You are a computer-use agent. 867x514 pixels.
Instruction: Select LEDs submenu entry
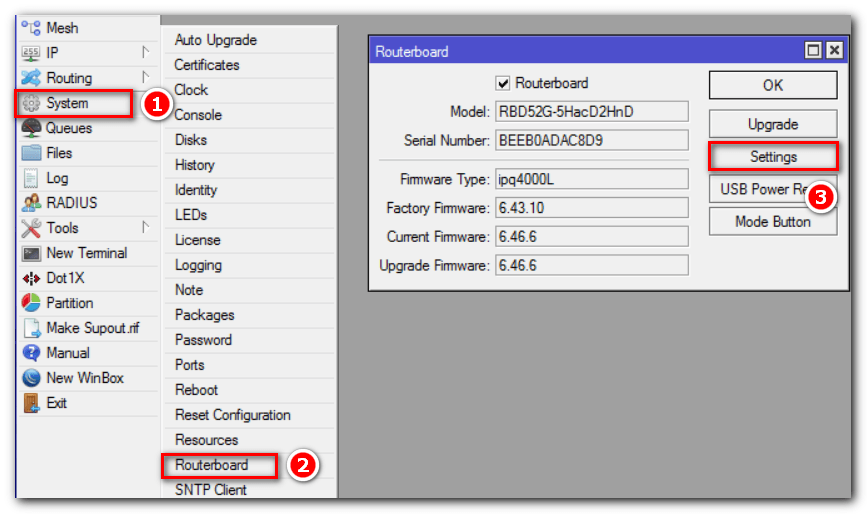point(250,215)
